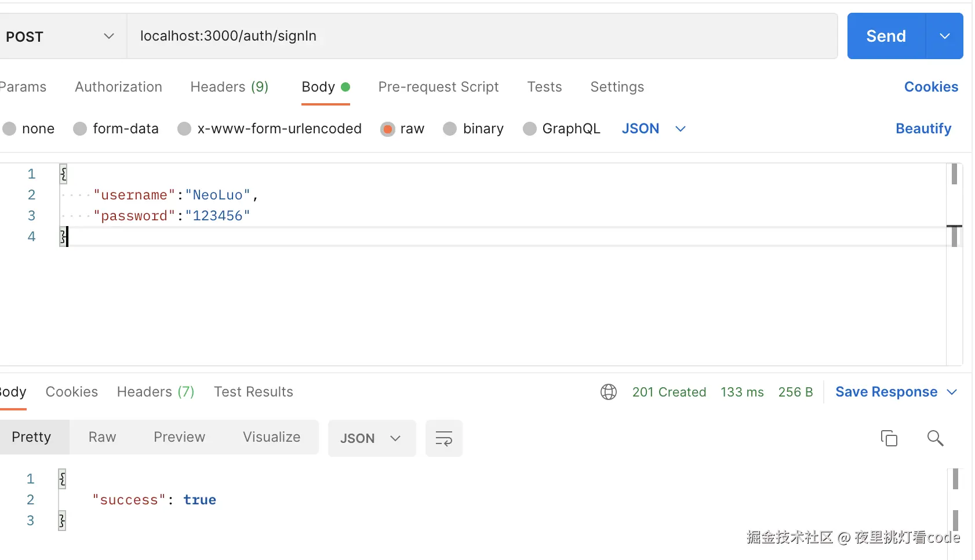Choose the binary body type radio
Screen dimensions: 975x560
(450, 129)
